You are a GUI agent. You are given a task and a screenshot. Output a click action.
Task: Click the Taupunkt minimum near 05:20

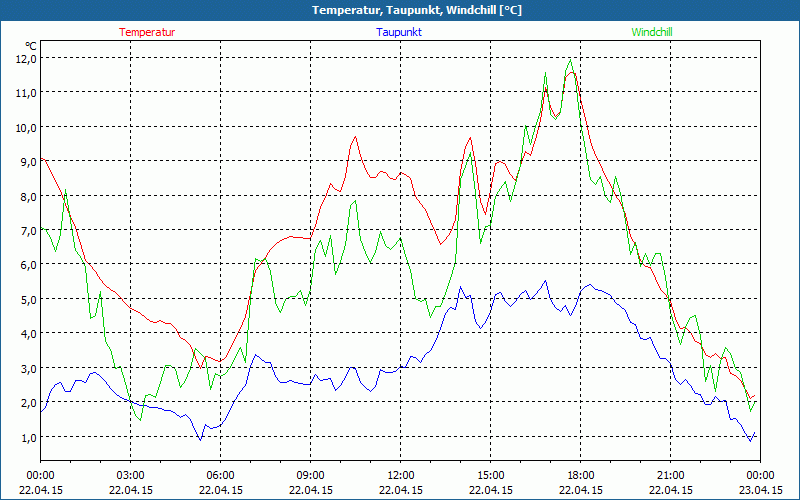pyautogui.click(x=201, y=439)
